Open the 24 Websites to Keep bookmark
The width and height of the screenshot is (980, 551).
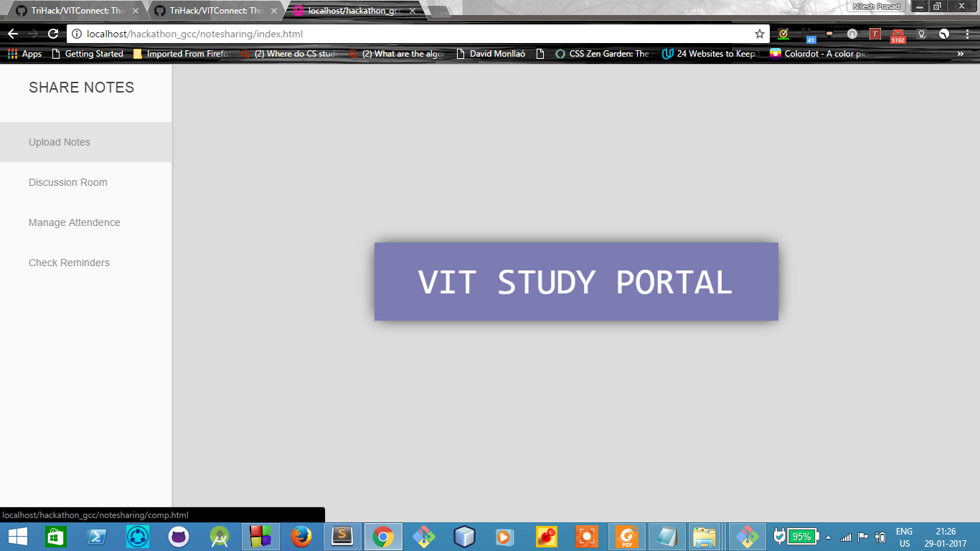tap(709, 54)
